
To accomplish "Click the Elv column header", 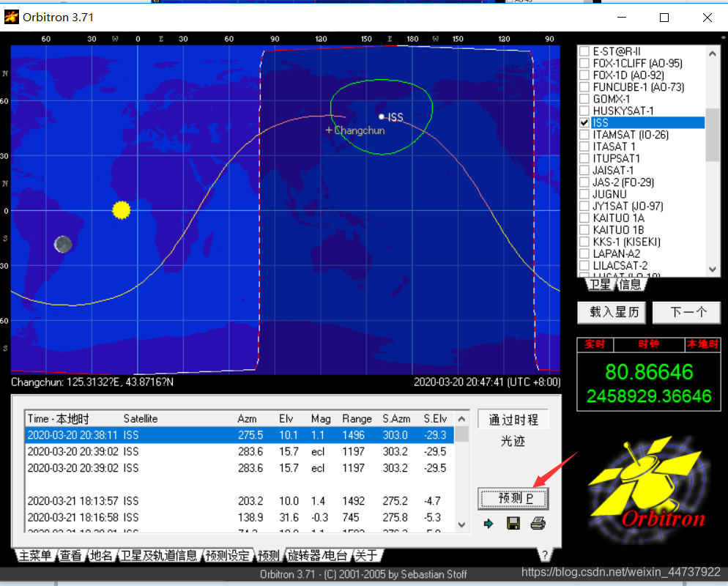I will click(286, 419).
